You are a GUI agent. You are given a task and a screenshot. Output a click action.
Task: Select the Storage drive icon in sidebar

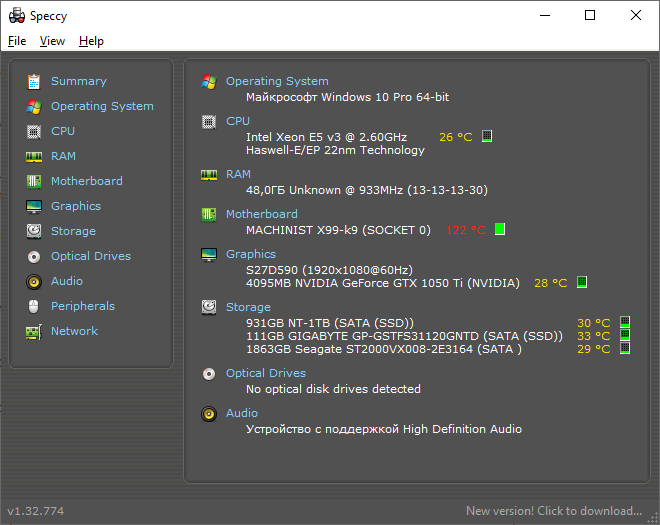(34, 231)
